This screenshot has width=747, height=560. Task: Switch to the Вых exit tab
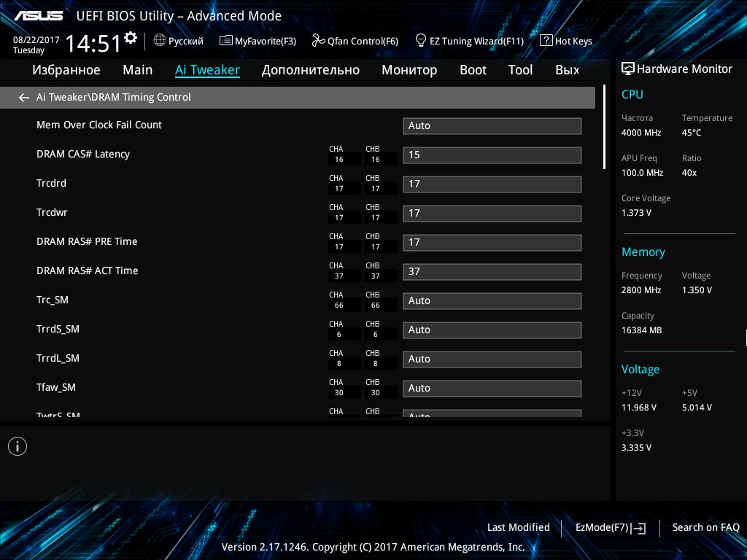pyautogui.click(x=567, y=70)
